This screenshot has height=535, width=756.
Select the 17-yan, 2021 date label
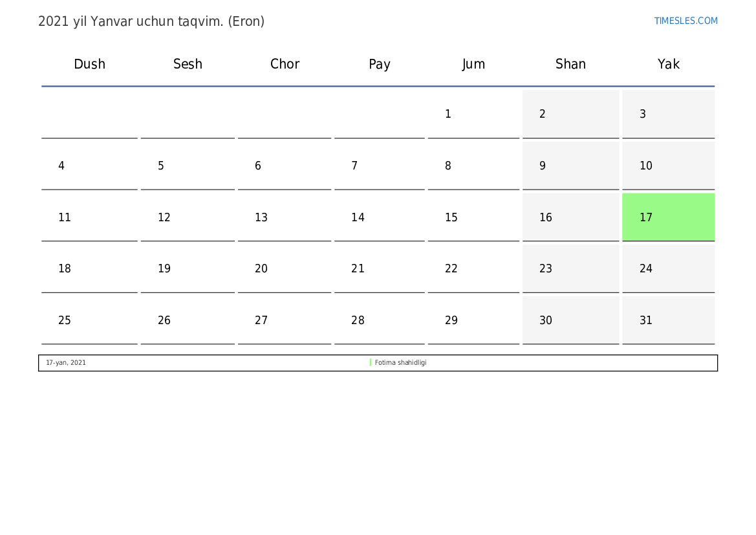[66, 363]
